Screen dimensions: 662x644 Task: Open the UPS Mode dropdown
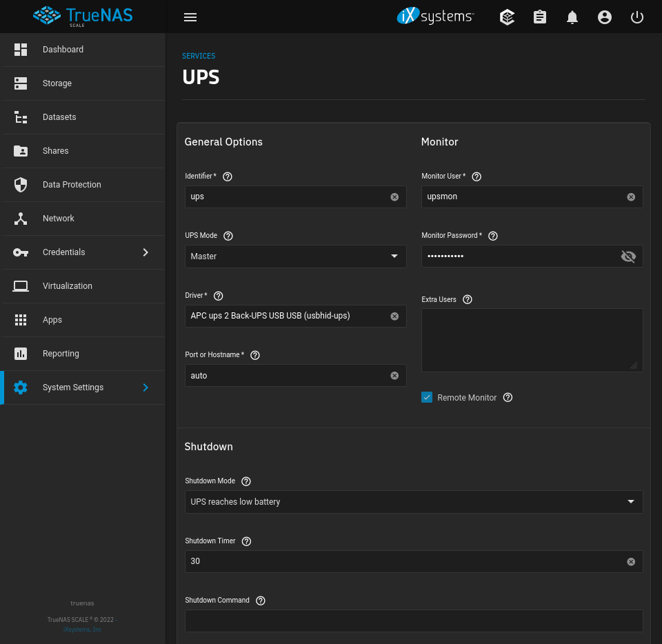tap(296, 256)
